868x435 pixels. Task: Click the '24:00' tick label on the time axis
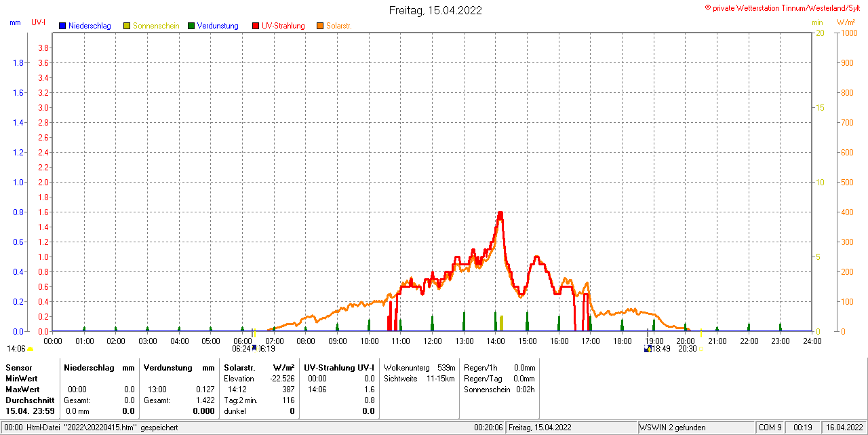pyautogui.click(x=812, y=341)
